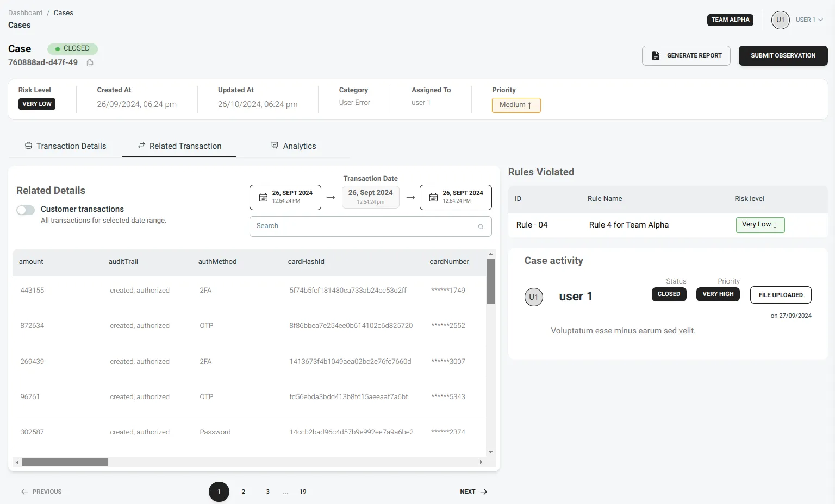This screenshot has height=504, width=835.
Task: Select page 2 in pagination
Action: point(243,492)
